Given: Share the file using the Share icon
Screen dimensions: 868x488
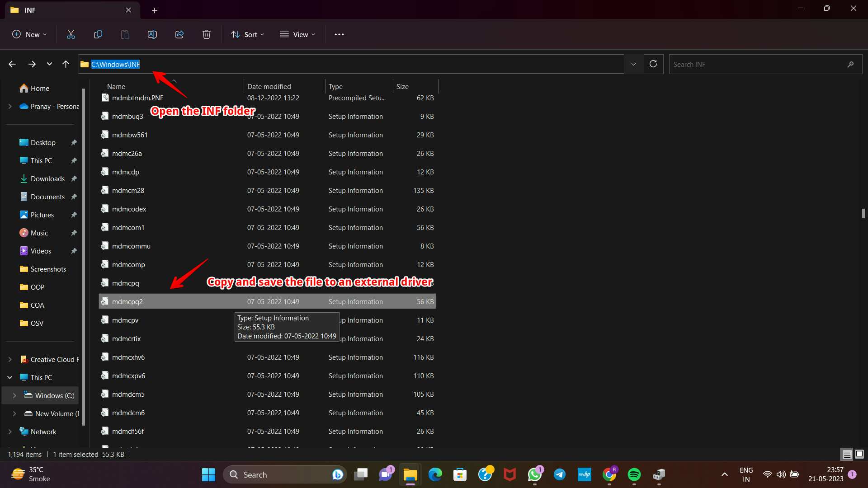Looking at the screenshot, I should [x=179, y=34].
